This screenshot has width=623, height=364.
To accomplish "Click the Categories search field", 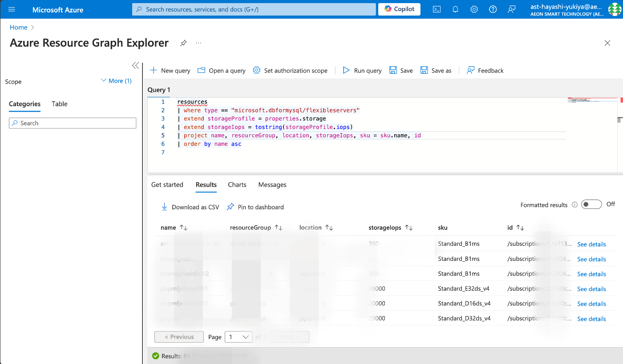I will click(x=73, y=123).
